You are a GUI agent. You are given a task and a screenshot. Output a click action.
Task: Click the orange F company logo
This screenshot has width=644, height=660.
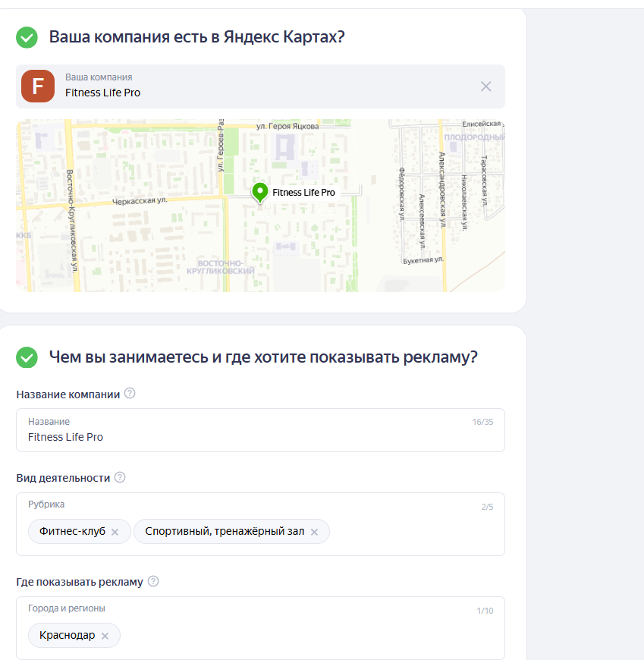(38, 86)
